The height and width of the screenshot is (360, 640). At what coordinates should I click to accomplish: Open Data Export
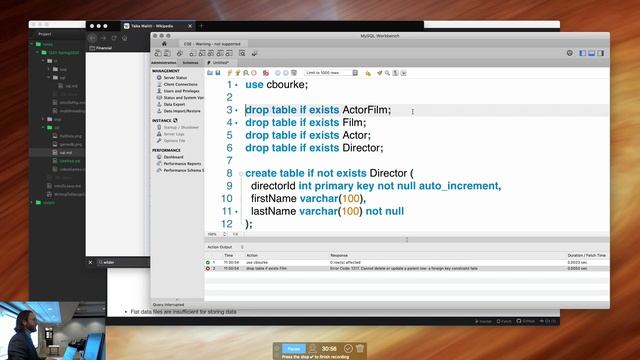(174, 104)
